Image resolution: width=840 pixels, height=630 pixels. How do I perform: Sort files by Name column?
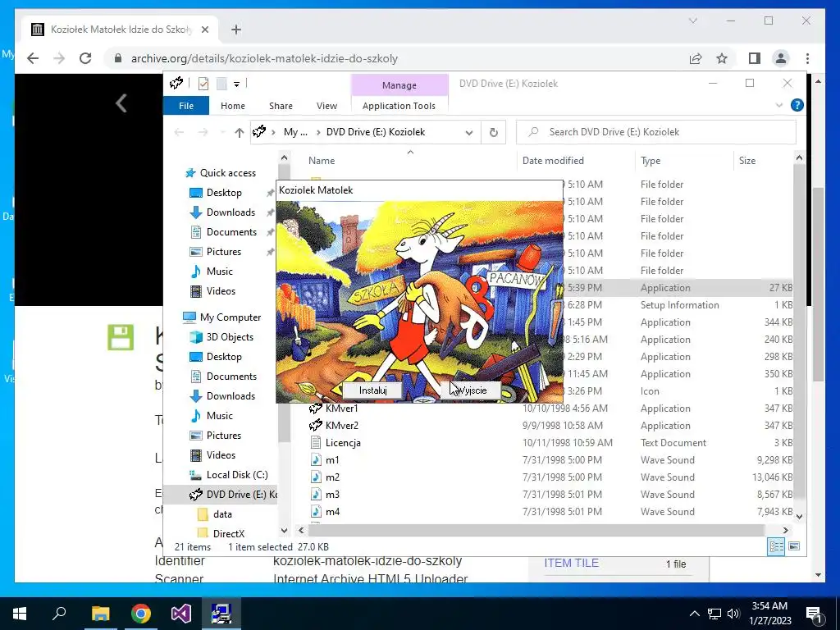322,161
